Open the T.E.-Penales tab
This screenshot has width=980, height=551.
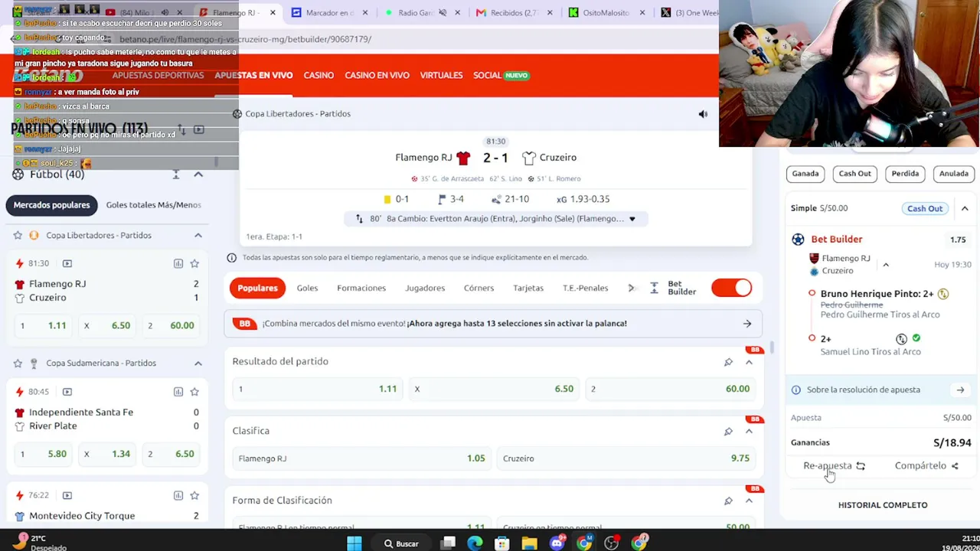[x=585, y=288]
